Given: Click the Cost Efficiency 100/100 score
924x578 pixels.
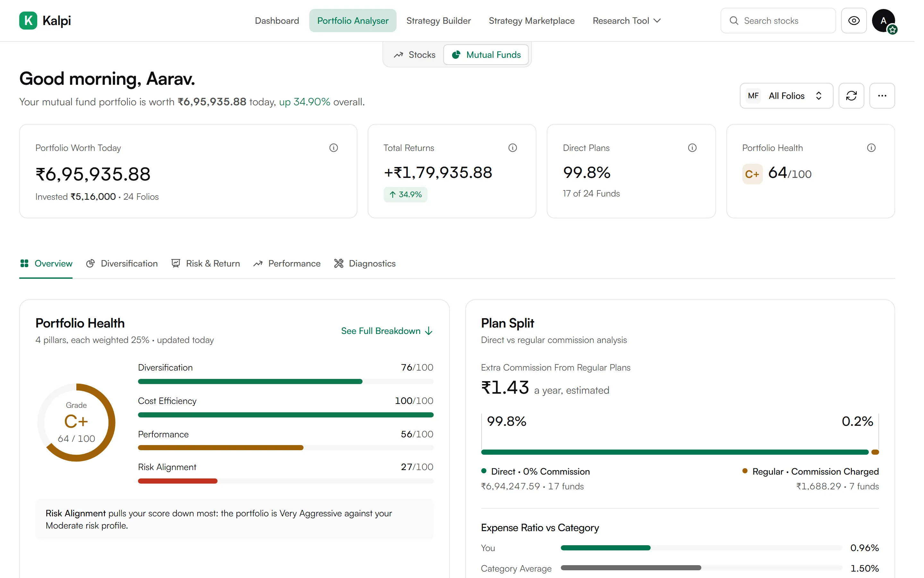Looking at the screenshot, I should click(x=414, y=401).
